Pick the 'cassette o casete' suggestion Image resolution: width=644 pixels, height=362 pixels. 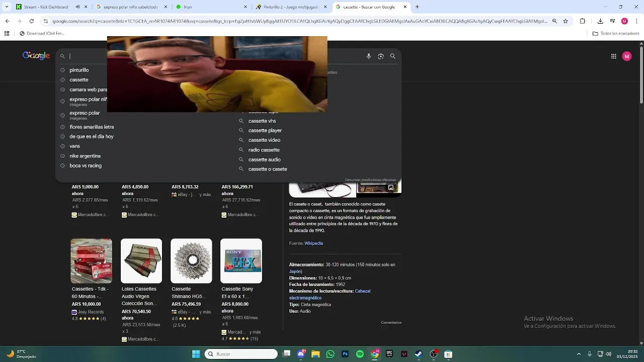[268, 169]
